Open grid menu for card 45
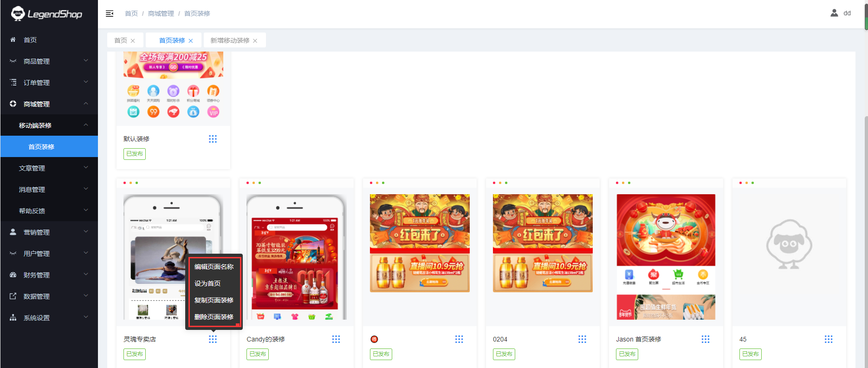868x368 pixels. click(x=829, y=339)
